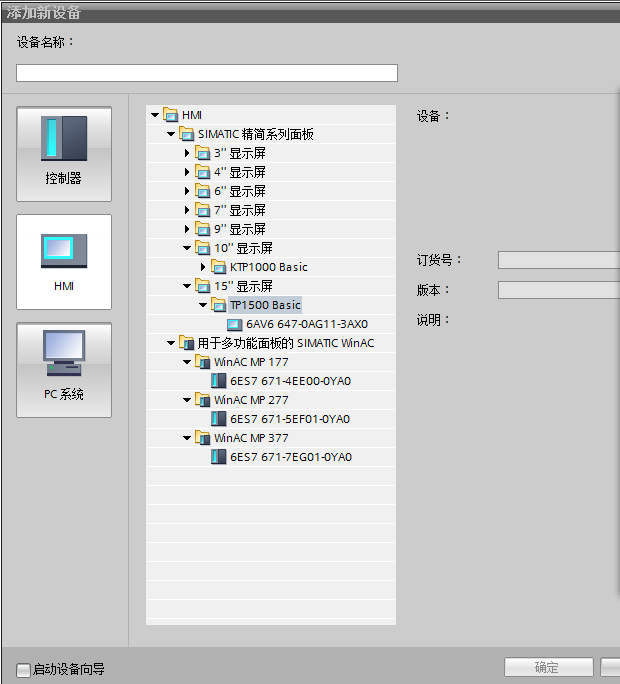The height and width of the screenshot is (684, 620).
Task: Select the SIMATIC 精简系列面板 label
Action: tap(256, 134)
